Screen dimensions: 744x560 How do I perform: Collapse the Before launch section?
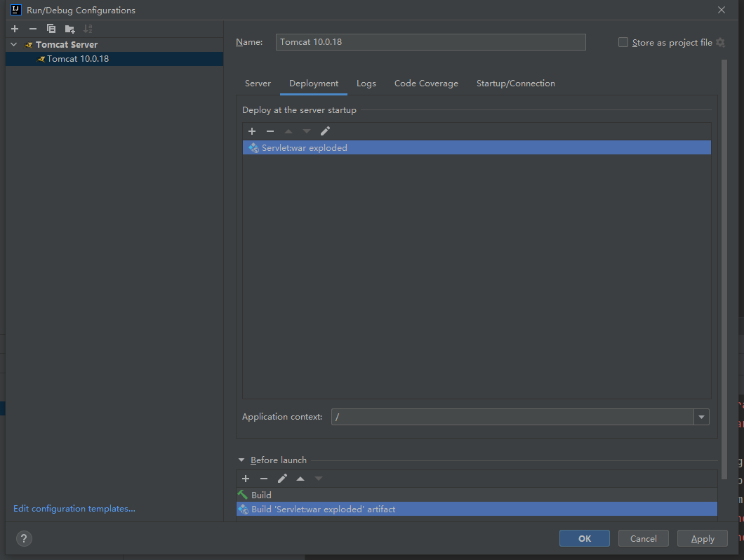(241, 460)
